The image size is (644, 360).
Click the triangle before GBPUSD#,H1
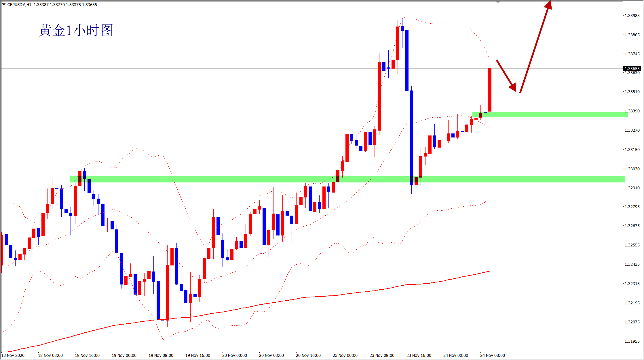pos(4,5)
